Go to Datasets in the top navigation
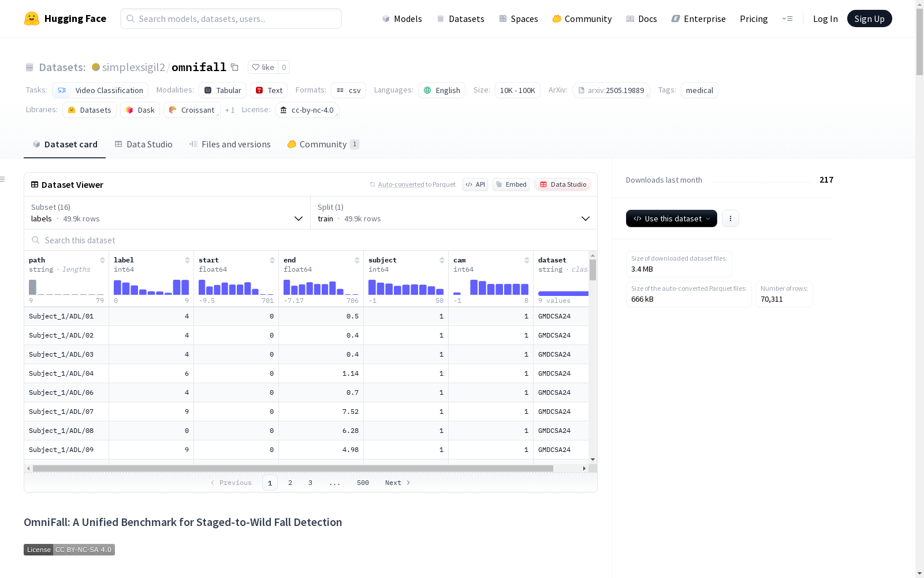Viewport: 924px width, 578px height. pos(460,18)
